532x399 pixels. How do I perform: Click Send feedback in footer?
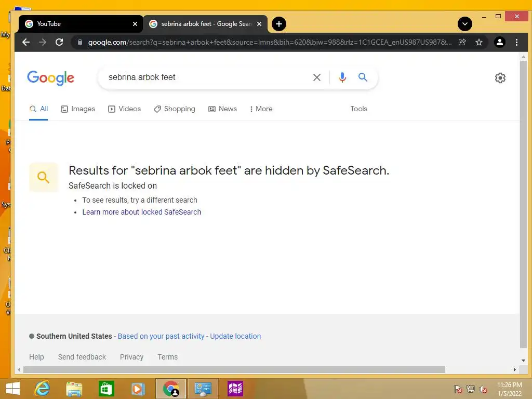click(x=82, y=357)
